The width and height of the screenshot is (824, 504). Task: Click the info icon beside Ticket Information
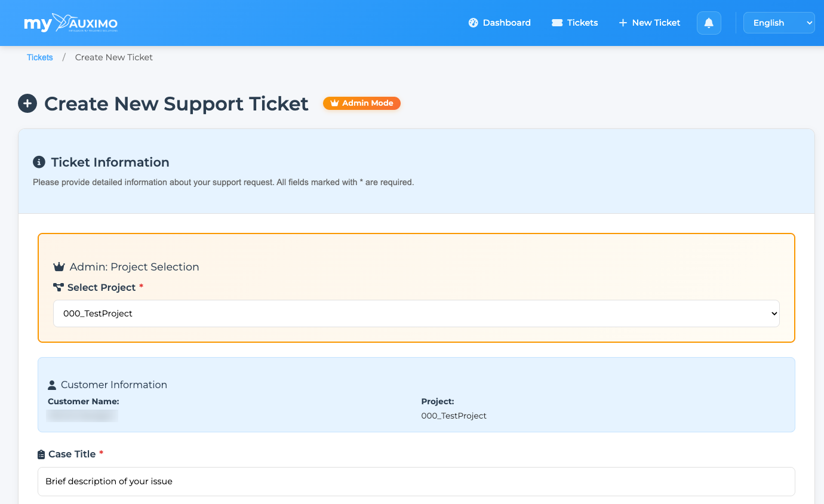click(x=39, y=162)
